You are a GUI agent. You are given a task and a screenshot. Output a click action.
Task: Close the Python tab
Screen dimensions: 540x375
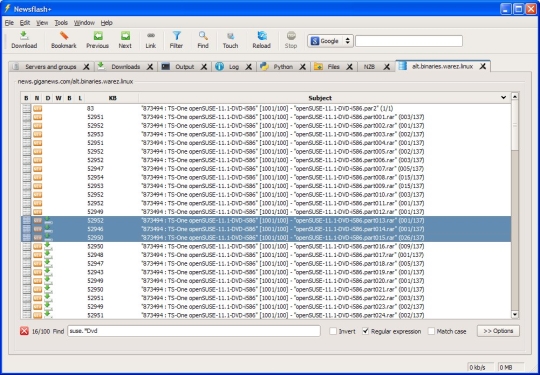(x=302, y=67)
